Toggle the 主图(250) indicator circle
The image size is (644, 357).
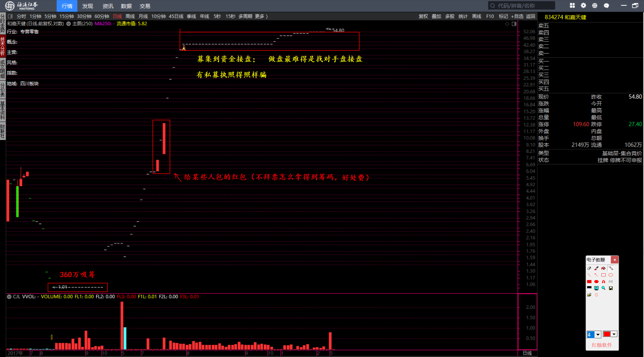click(68, 24)
